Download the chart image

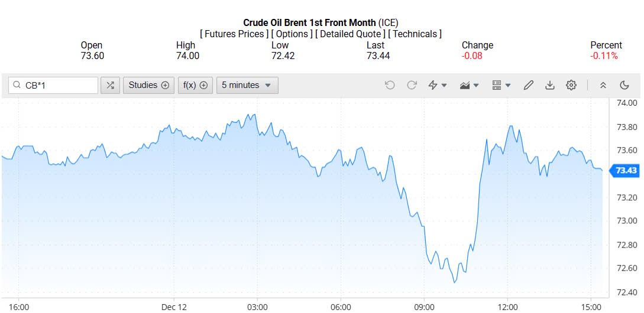click(x=550, y=85)
